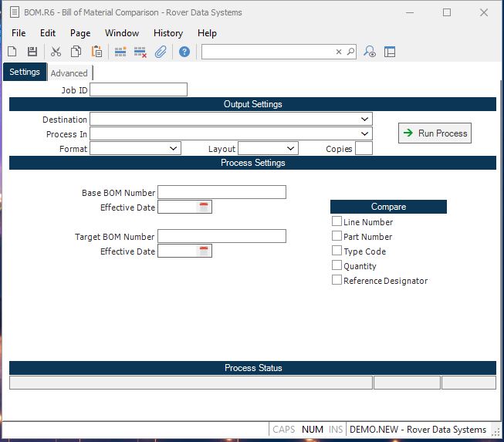The height and width of the screenshot is (442, 504).
Task: Click the Copy icon in toolbar
Action: (76, 52)
